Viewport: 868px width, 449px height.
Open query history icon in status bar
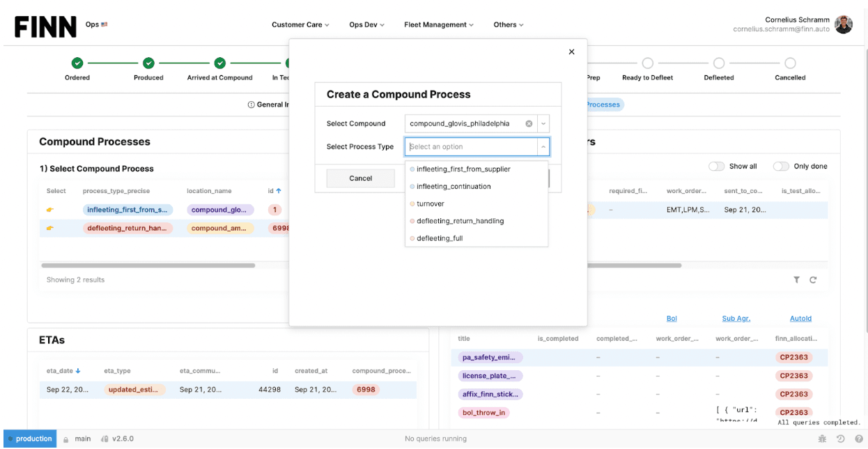[840, 439]
